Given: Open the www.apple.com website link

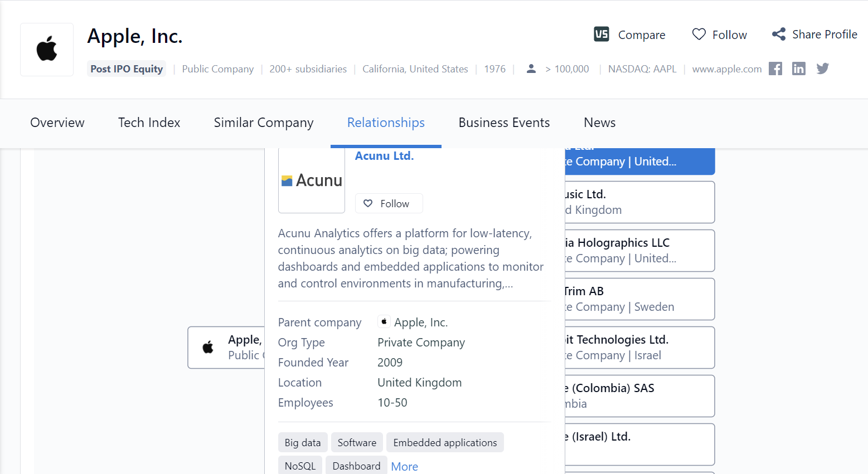Looking at the screenshot, I should tap(726, 69).
